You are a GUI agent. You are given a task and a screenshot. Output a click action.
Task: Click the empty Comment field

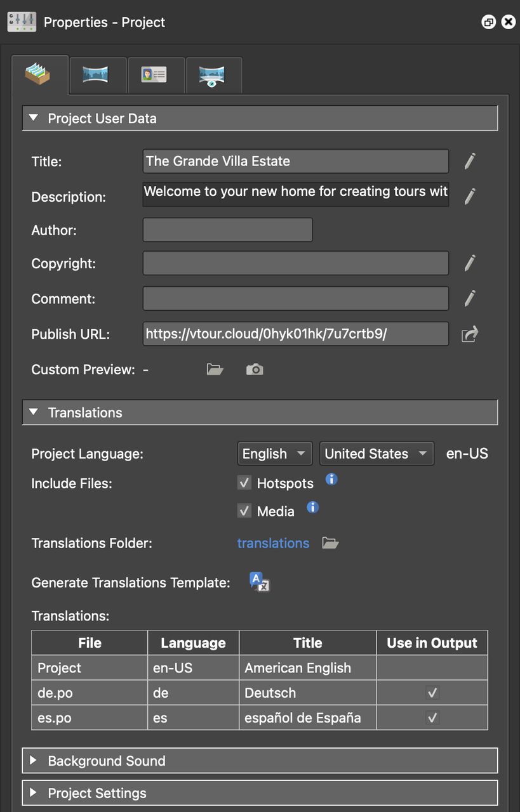[296, 298]
